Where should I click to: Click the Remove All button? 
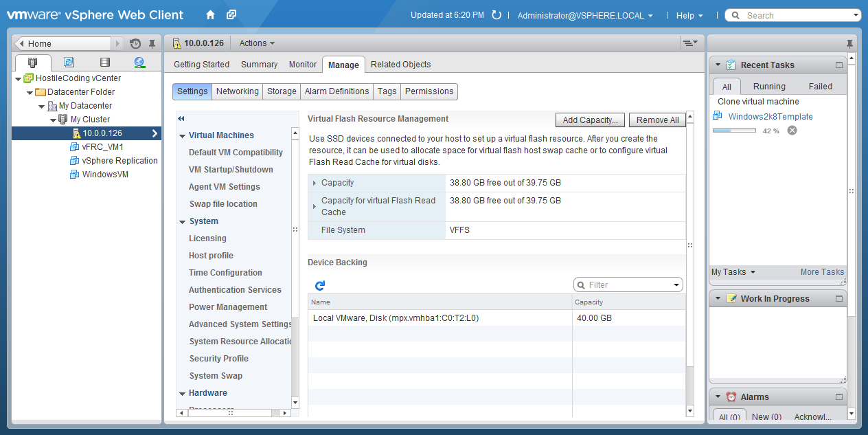(x=657, y=120)
